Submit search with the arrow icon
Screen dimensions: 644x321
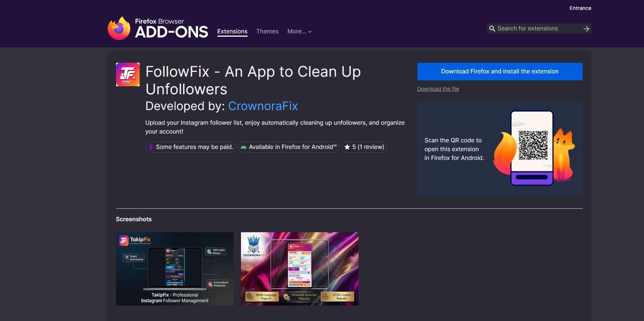click(x=586, y=29)
